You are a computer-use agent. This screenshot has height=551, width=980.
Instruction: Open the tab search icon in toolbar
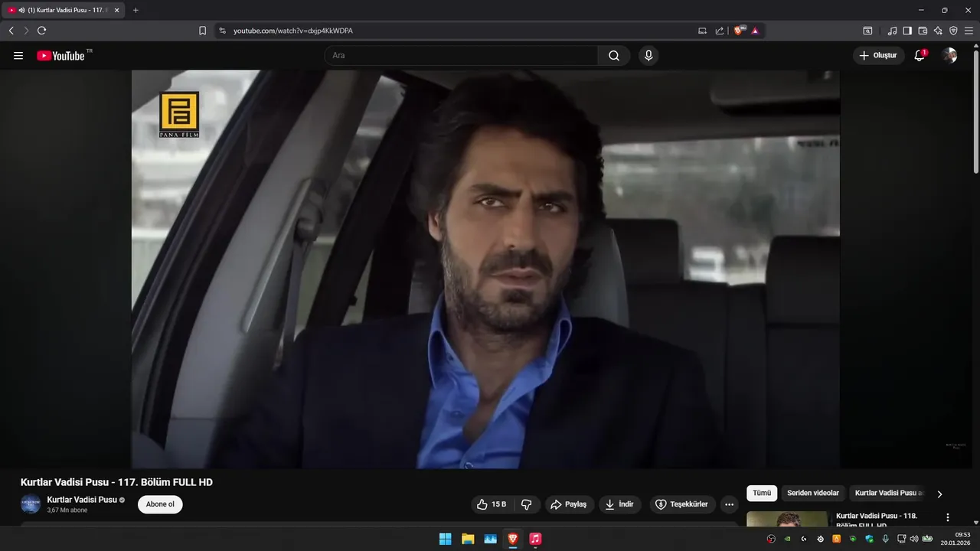867,31
